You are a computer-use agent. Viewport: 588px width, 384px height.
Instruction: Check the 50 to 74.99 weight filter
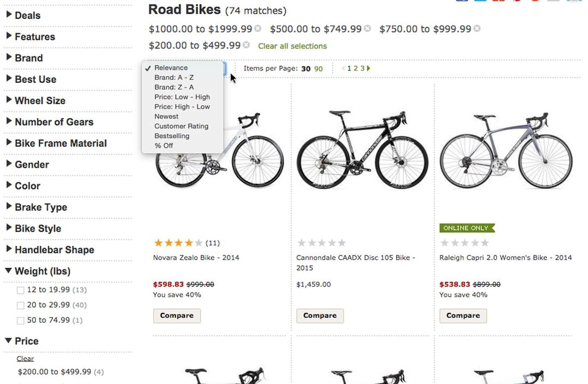(x=20, y=321)
